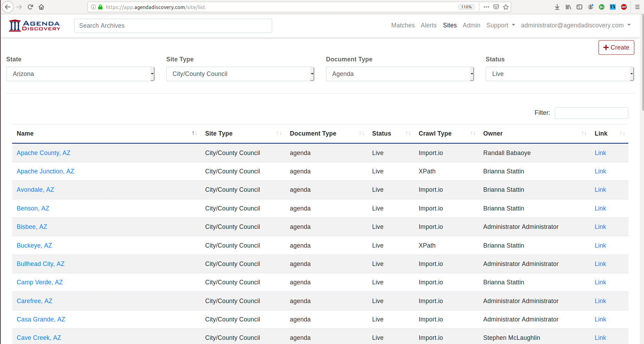Sort by Owner column arrows
The height and width of the screenshot is (344, 644).
[x=584, y=134]
